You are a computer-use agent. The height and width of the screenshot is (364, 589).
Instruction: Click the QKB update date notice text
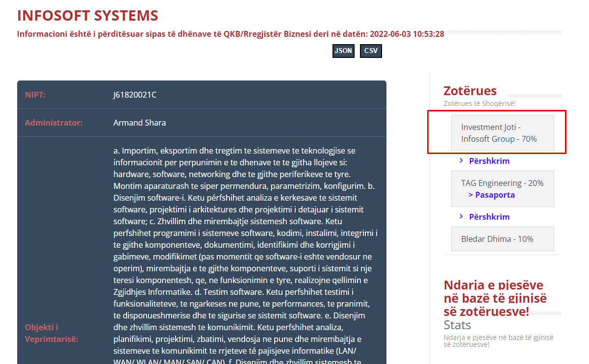point(230,34)
